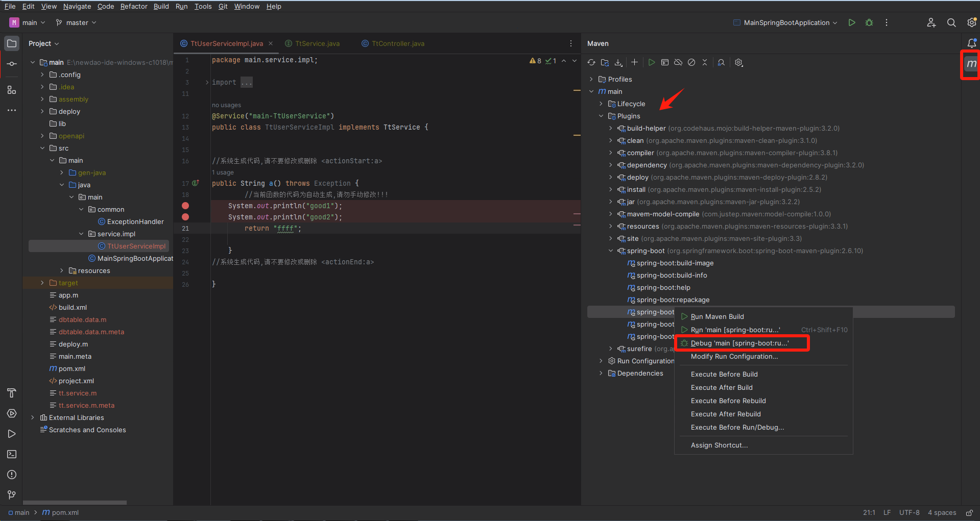Toggle Skip Tests mode in Maven toolbar
Viewport: 980px width, 521px height.
coord(691,62)
